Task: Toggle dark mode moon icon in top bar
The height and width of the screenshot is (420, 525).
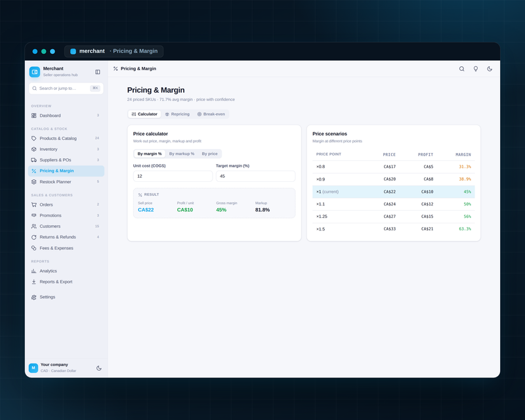Action: [x=490, y=69]
